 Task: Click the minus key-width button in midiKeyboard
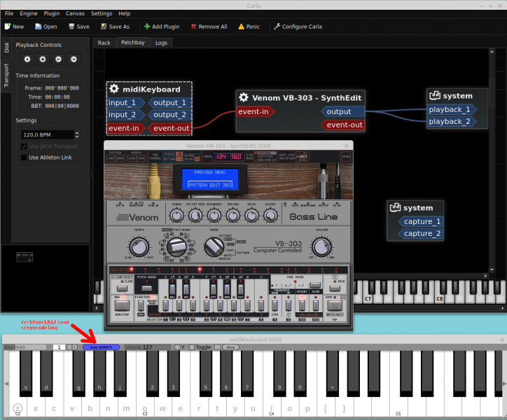click(69, 347)
